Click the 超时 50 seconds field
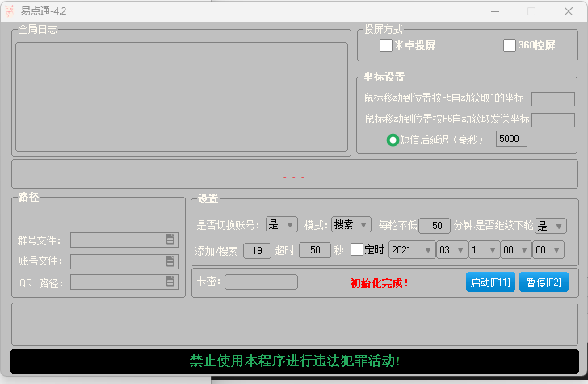Image resolution: width=588 pixels, height=384 pixels. pos(314,250)
